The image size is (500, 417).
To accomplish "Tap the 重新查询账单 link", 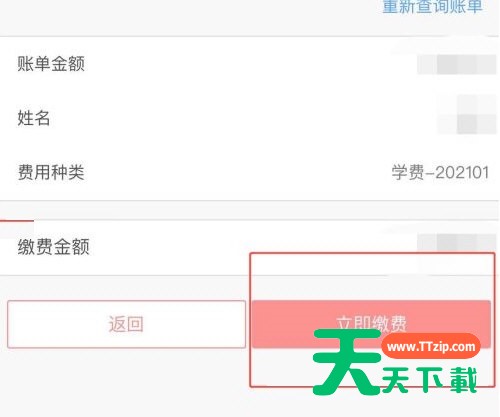I will (432, 7).
